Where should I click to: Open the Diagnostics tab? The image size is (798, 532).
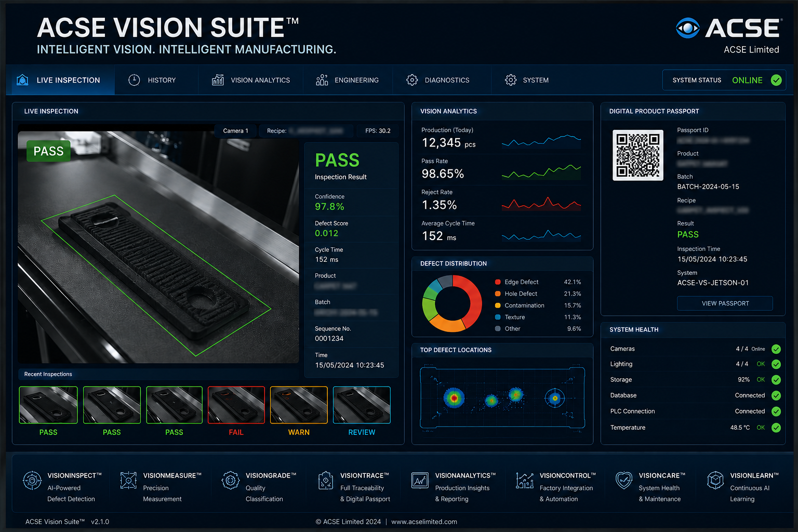tap(438, 80)
